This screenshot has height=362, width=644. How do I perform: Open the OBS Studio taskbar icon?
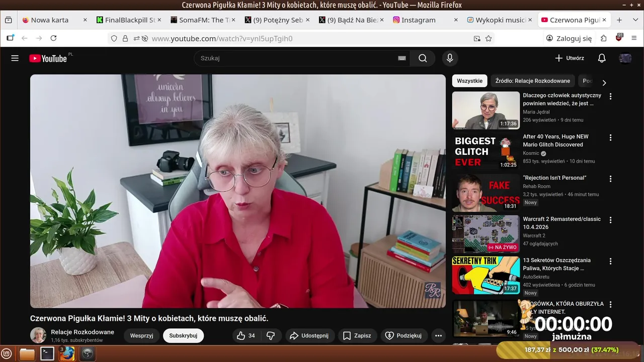point(88,354)
